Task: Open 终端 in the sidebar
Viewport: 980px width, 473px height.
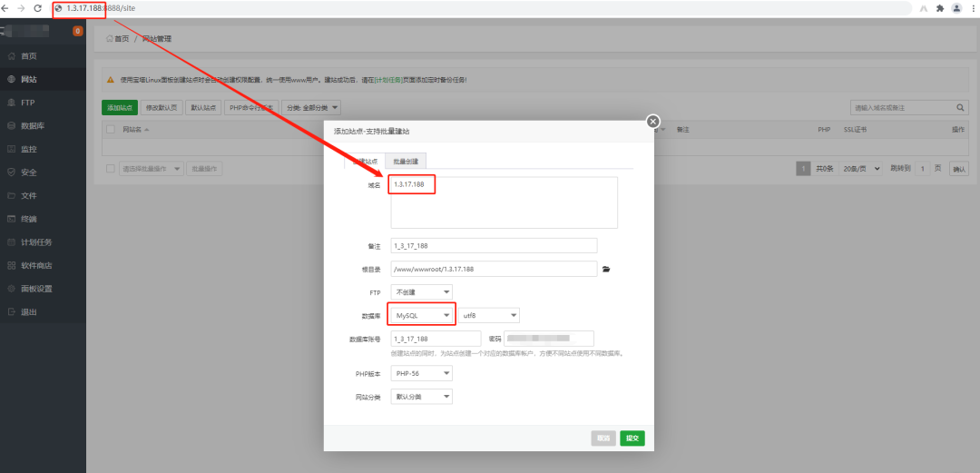Action: click(44, 219)
